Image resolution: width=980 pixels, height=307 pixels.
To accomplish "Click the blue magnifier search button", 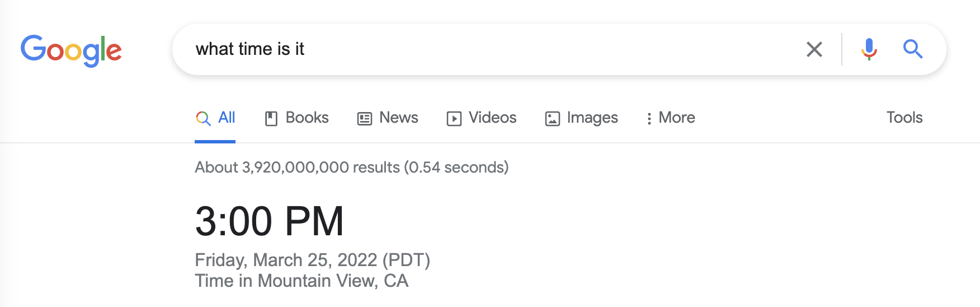I will click(912, 49).
